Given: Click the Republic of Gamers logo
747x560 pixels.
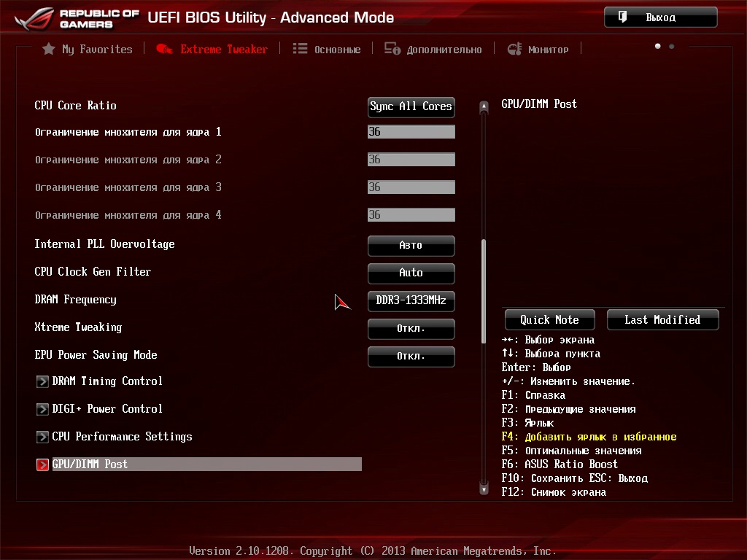Looking at the screenshot, I should tap(76, 18).
